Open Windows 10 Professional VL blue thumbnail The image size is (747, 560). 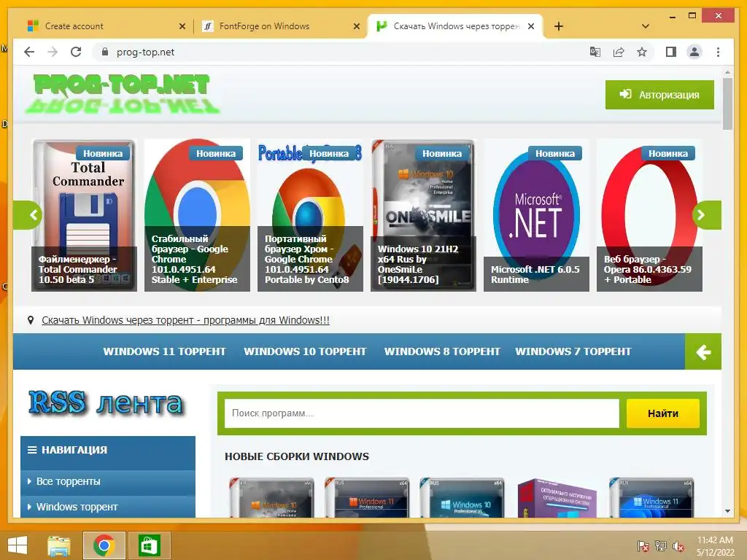[x=462, y=498]
